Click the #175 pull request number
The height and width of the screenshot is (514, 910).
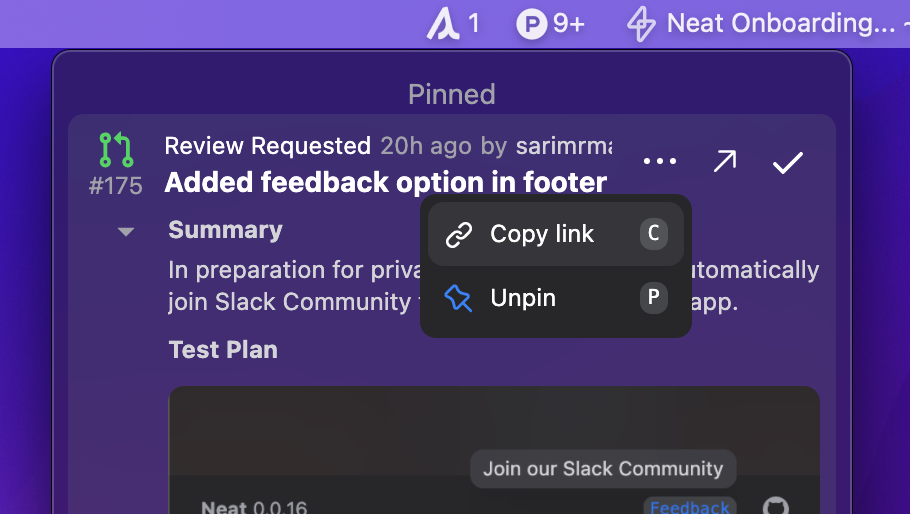click(x=115, y=186)
